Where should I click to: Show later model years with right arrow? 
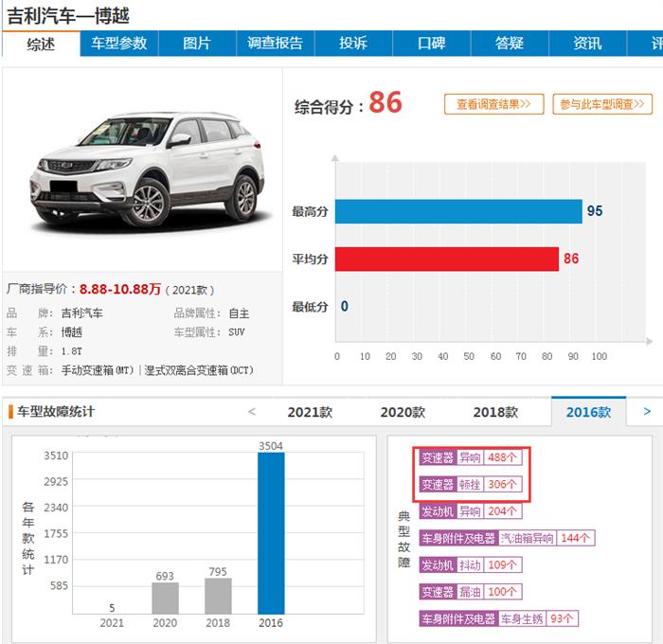[647, 411]
